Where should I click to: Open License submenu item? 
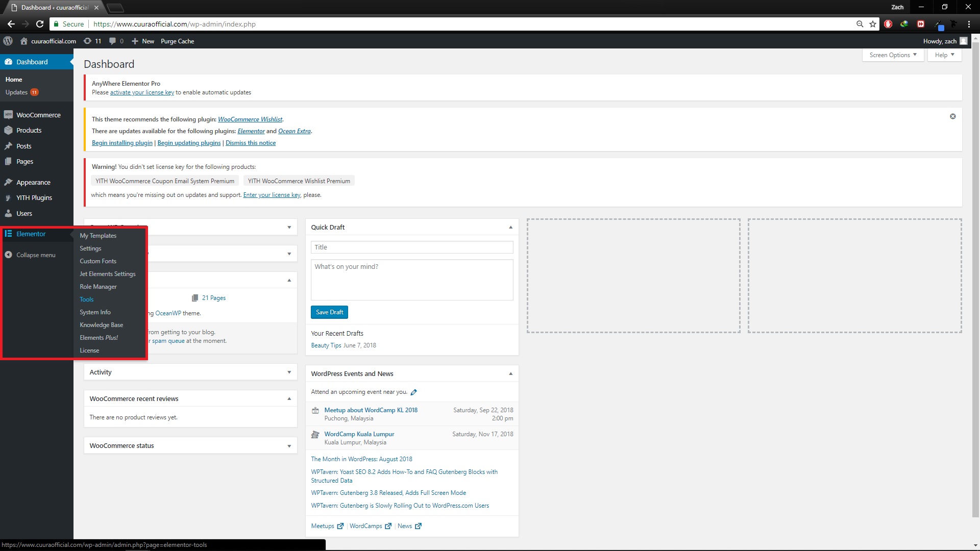[89, 350]
